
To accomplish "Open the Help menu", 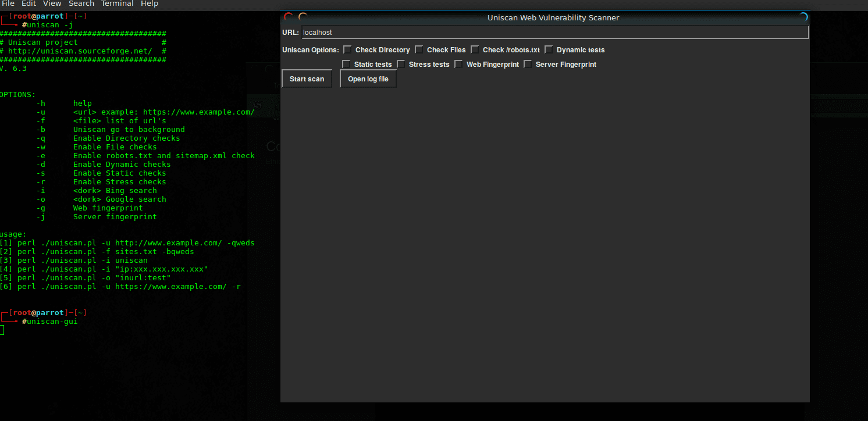I will pos(150,3).
